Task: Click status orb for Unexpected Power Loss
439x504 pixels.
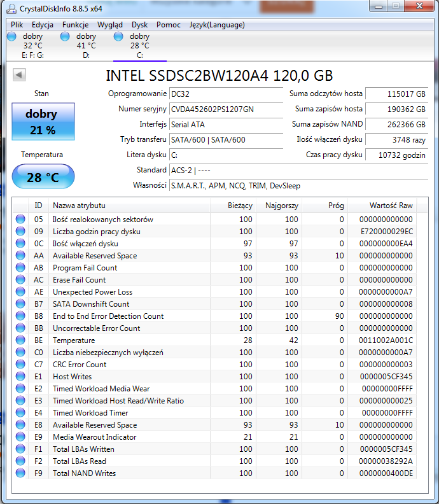Action: (x=20, y=291)
